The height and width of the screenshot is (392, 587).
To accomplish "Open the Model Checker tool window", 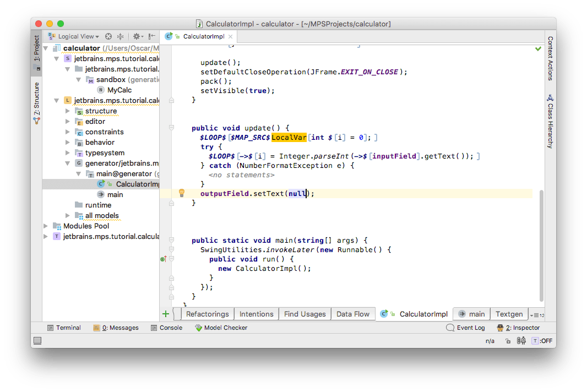I will tap(221, 328).
